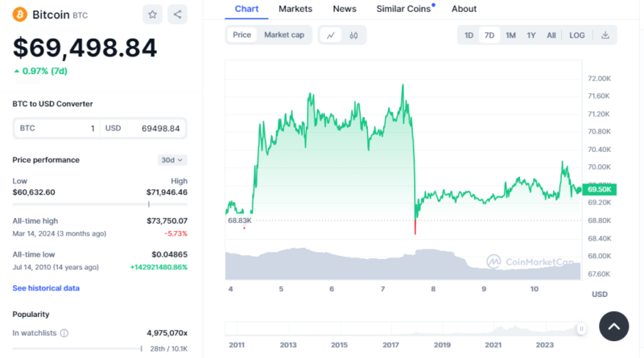Open the Markets tab
Screen dimensions: 644x358
tap(295, 9)
